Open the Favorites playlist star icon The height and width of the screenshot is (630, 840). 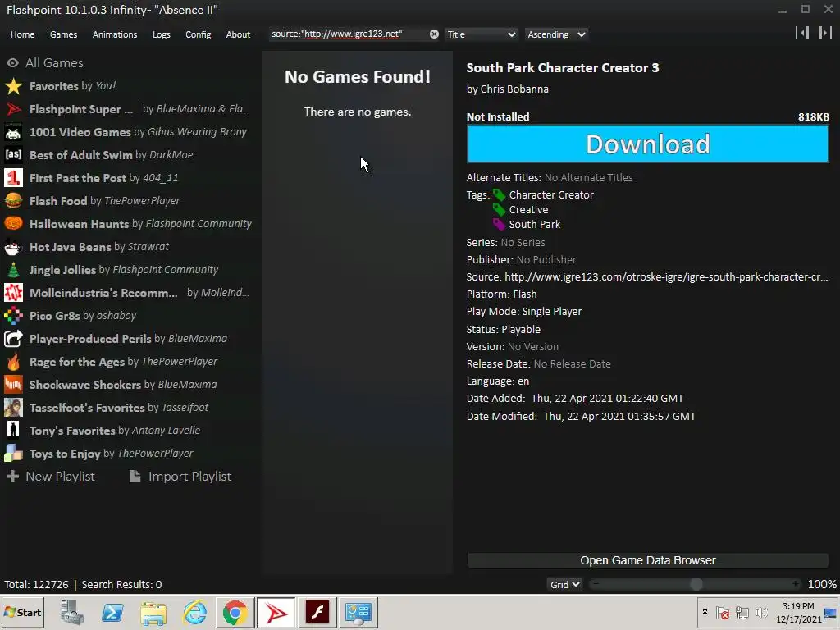[13, 86]
